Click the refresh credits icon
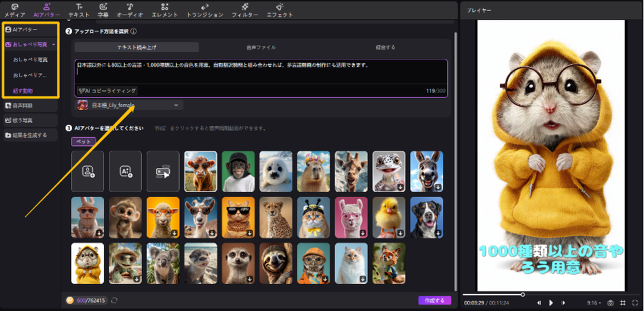644x311 pixels. [115, 300]
